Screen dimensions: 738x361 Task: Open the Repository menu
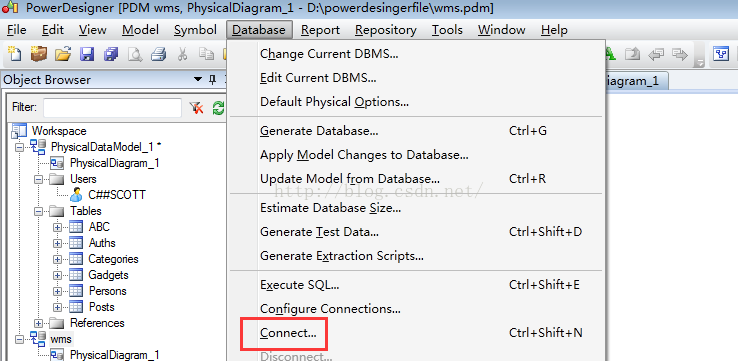pyautogui.click(x=386, y=30)
